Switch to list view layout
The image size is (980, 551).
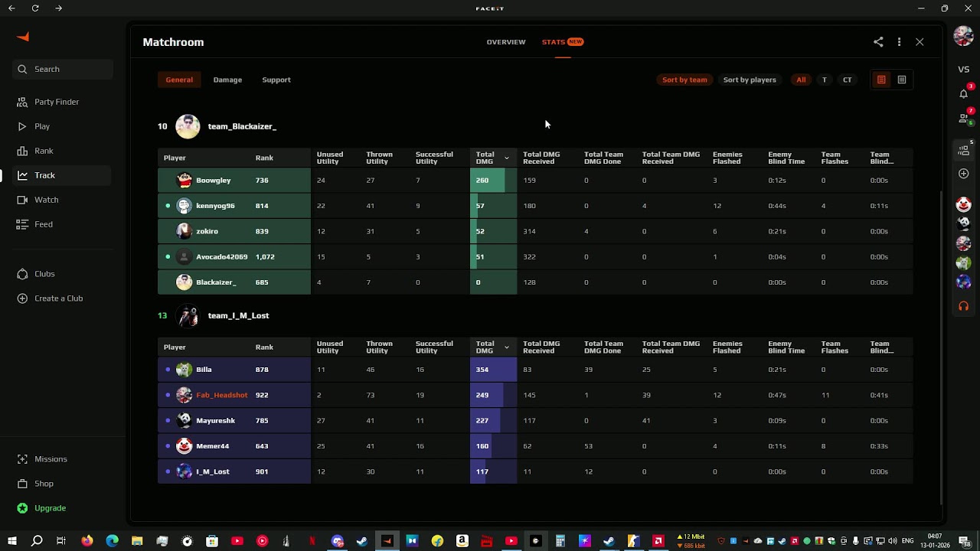point(881,80)
